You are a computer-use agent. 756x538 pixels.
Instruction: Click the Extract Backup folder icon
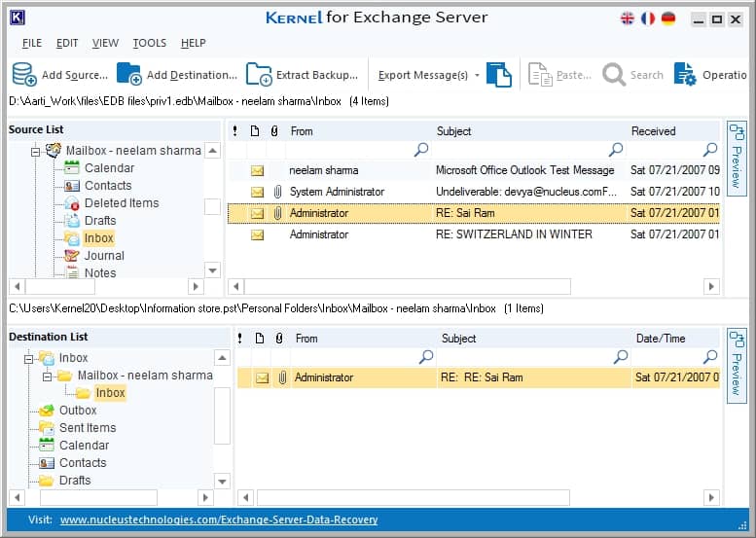[x=259, y=75]
